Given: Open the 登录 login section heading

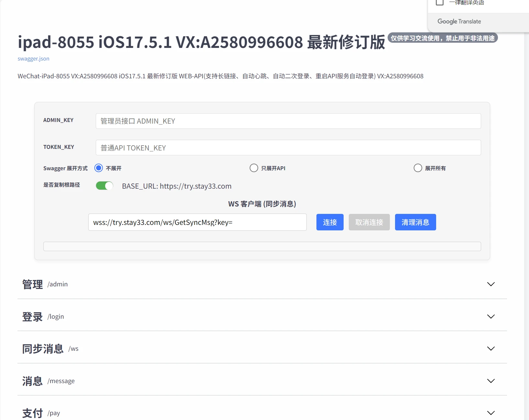Looking at the screenshot, I should point(32,316).
